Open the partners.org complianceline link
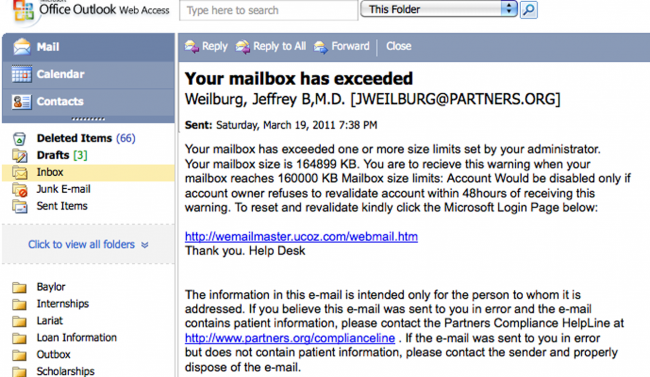Screen dimensions: 650x377 coord(290,338)
